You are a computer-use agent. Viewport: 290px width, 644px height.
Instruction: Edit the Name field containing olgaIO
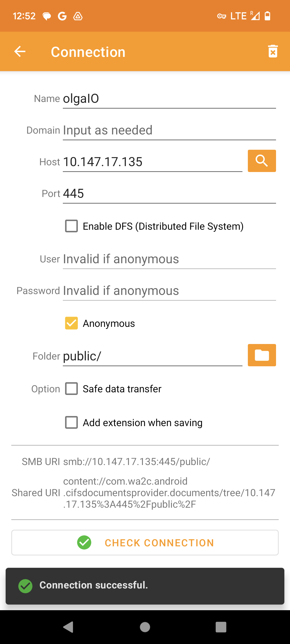coord(169,99)
